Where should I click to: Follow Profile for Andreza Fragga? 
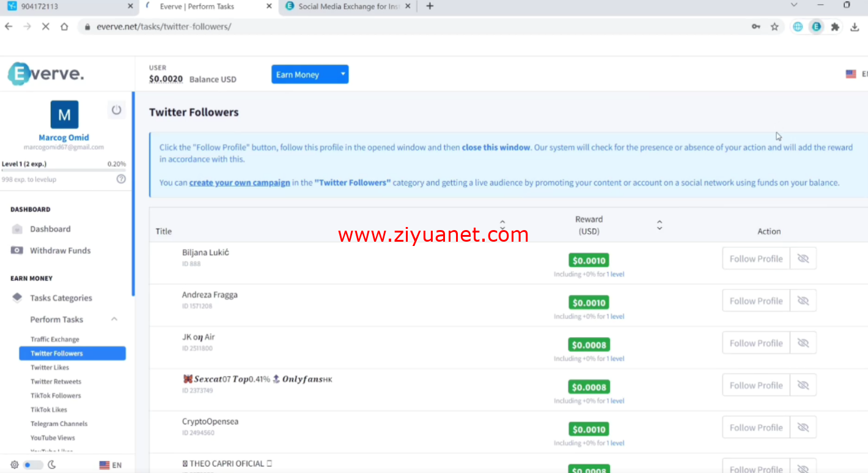click(756, 301)
